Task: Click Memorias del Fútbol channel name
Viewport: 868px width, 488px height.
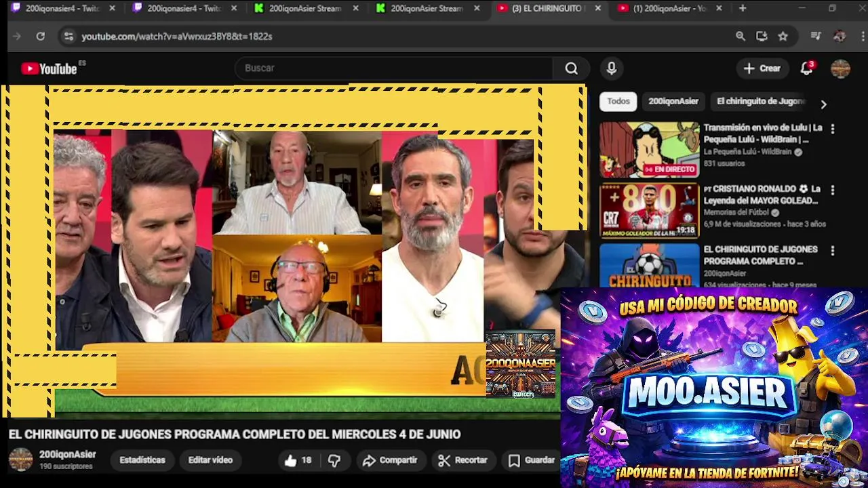Action: [x=736, y=212]
